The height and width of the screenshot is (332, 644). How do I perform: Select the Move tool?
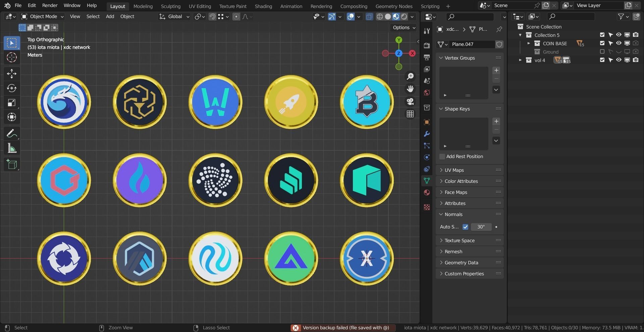coord(12,74)
